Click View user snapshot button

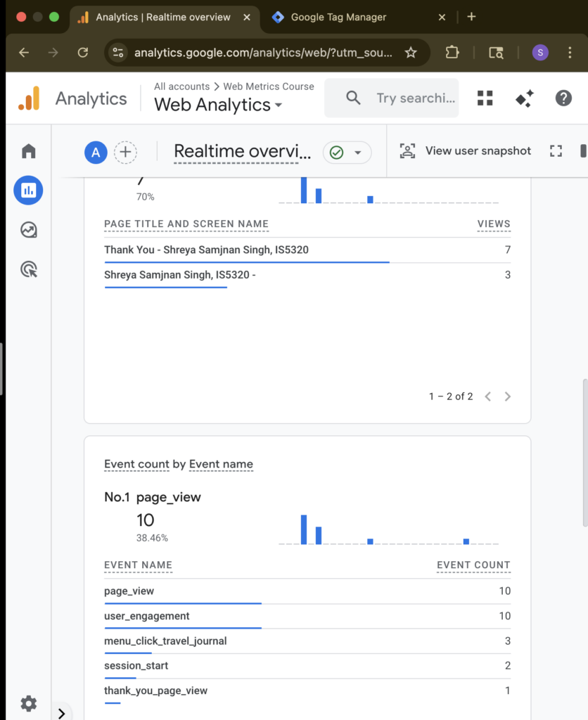tap(466, 151)
